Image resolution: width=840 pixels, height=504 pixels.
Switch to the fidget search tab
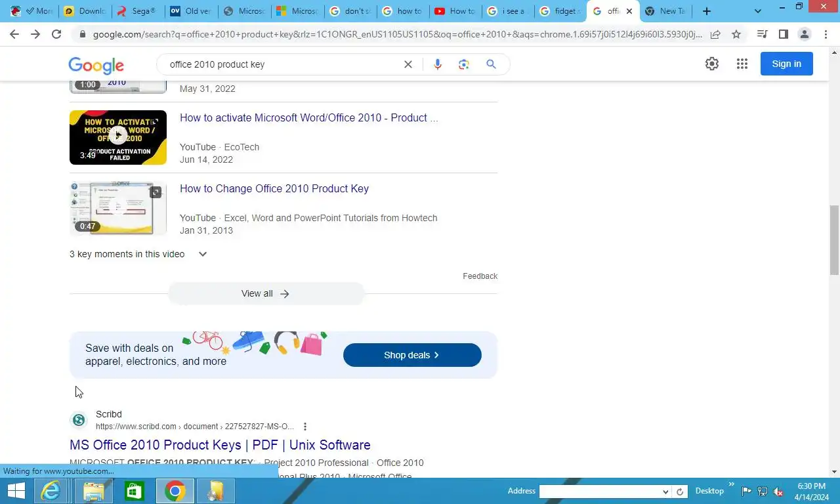[561, 11]
